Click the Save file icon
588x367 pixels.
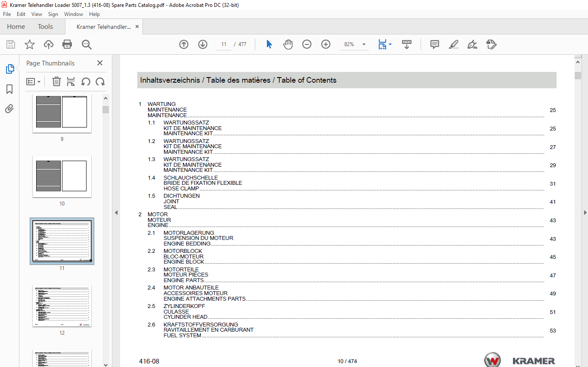point(11,44)
